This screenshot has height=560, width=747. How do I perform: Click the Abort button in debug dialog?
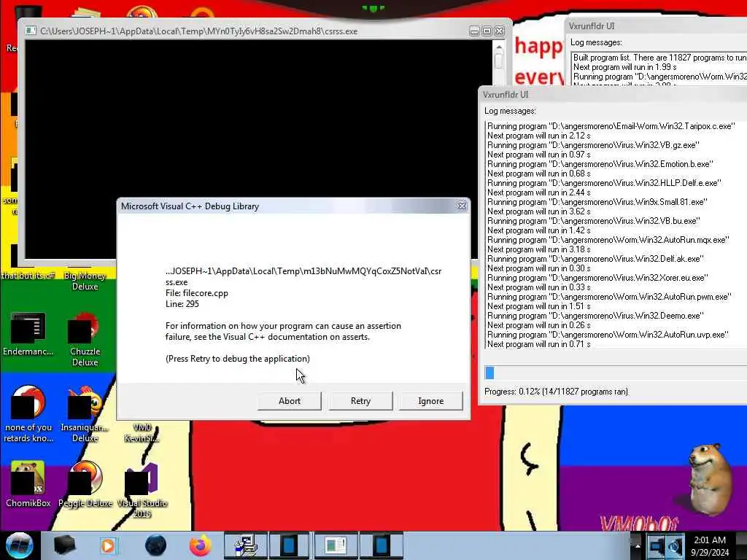tap(289, 401)
